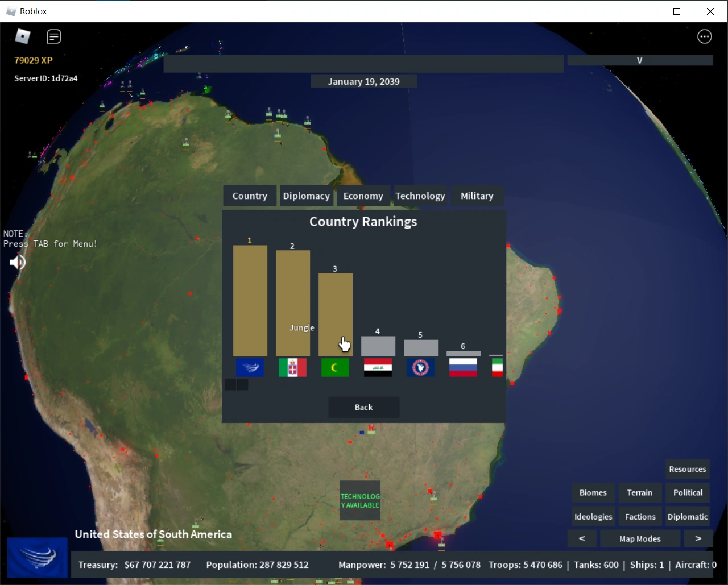Go to previous map mode arrow
The image size is (728, 585).
pos(582,538)
